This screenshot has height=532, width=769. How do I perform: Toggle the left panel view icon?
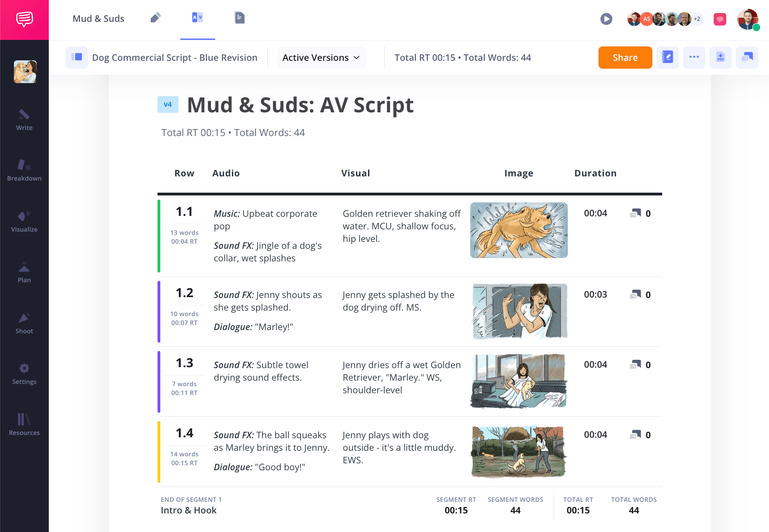(x=77, y=58)
